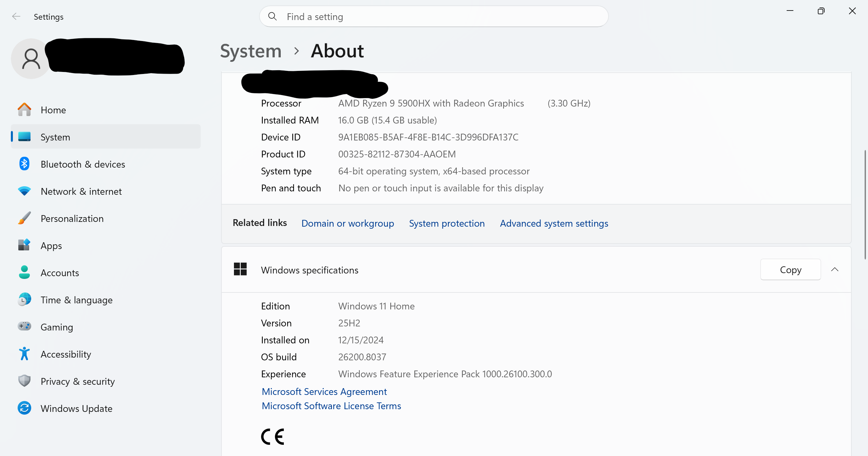Click the Windows Update sync icon

click(24, 408)
